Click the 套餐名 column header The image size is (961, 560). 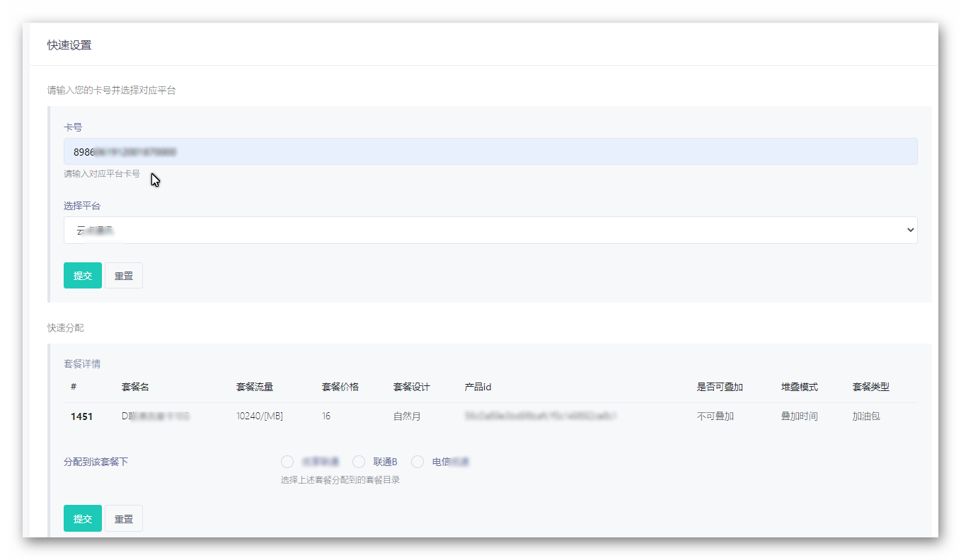135,387
